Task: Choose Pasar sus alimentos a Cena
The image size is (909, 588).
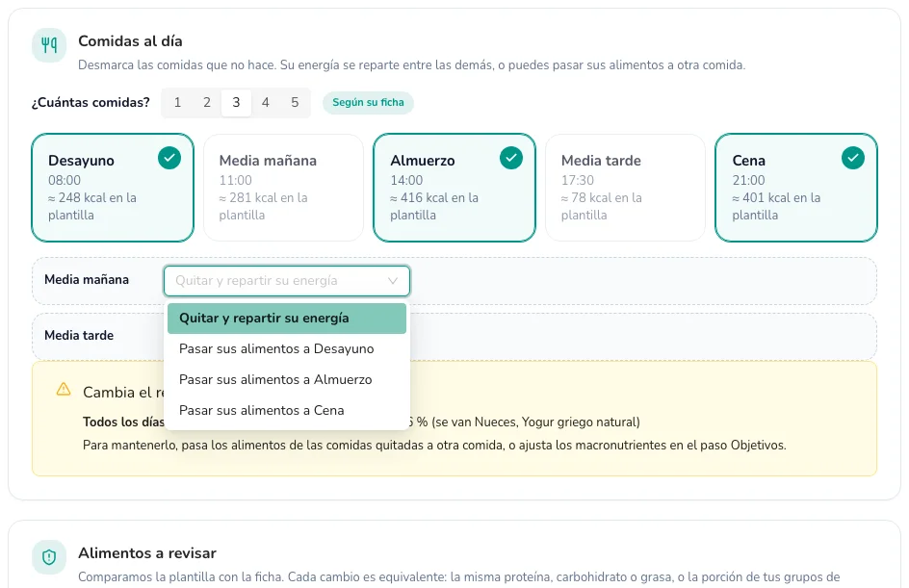Action: (287, 410)
